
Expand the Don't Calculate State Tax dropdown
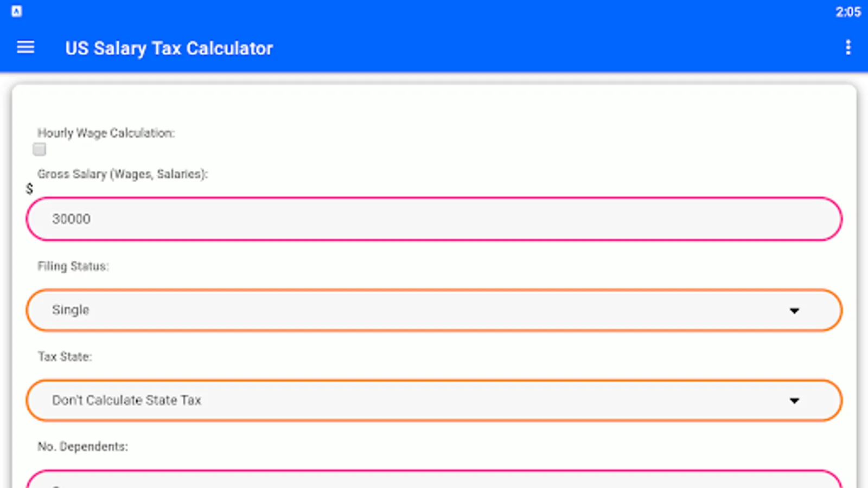[x=434, y=400]
